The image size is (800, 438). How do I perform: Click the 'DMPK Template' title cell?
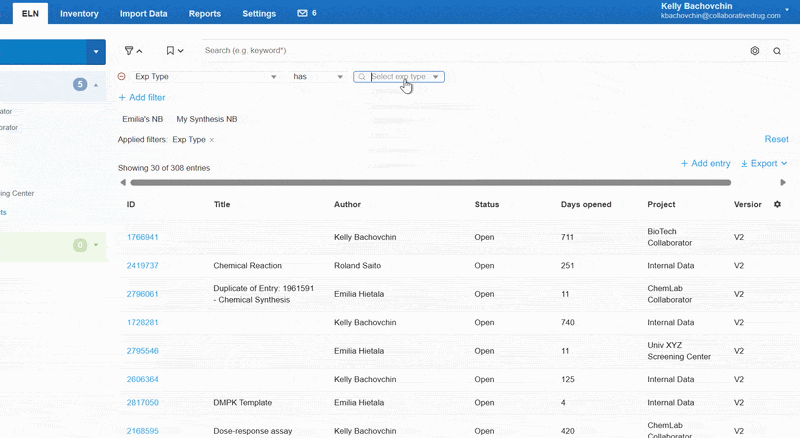pos(242,403)
